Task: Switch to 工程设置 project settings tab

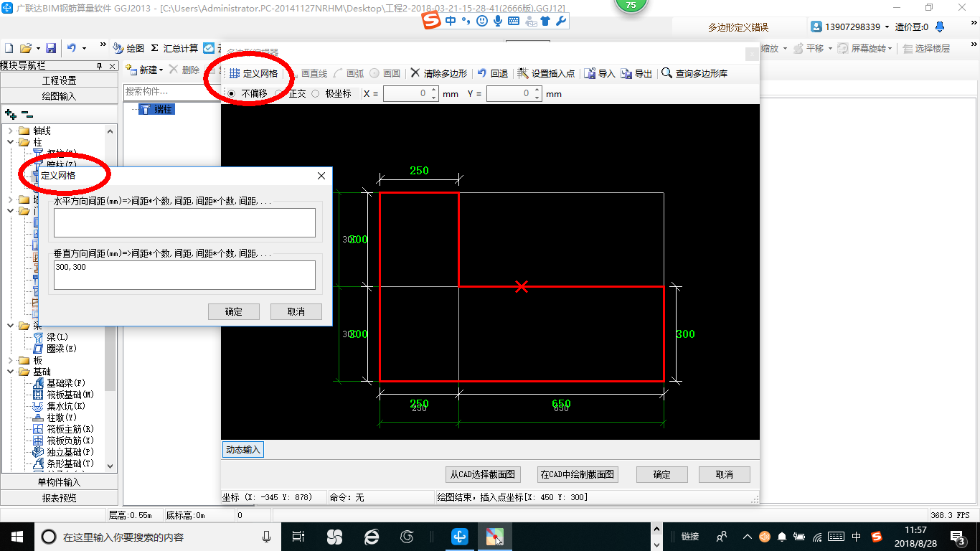Action: pyautogui.click(x=59, y=80)
